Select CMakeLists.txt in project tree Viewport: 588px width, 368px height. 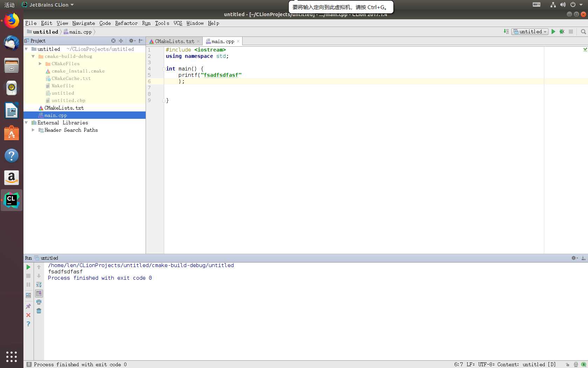[64, 108]
